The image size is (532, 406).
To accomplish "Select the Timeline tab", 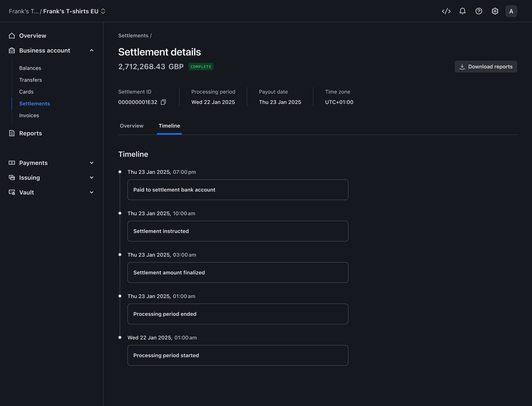I will coord(169,126).
